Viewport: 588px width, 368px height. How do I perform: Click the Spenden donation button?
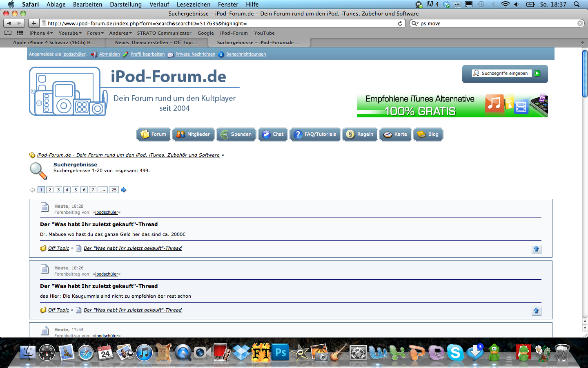pos(236,134)
